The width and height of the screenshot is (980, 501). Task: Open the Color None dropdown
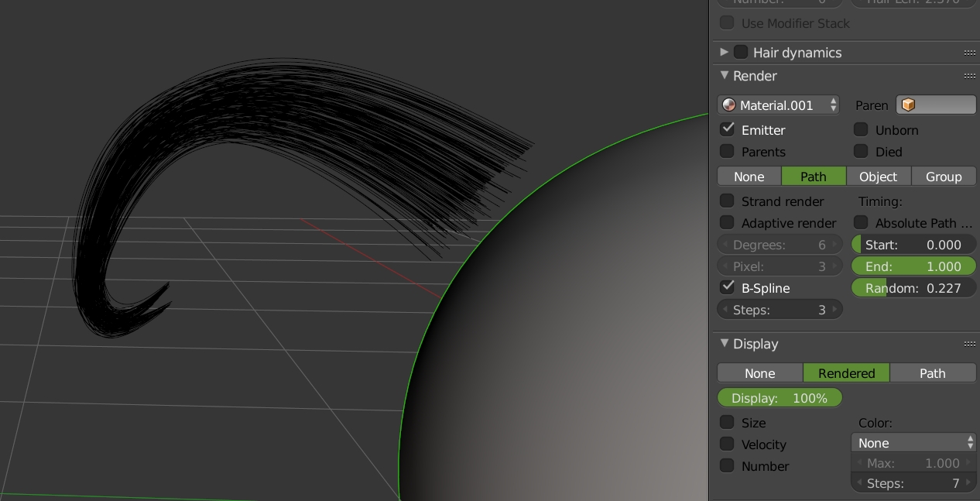(913, 443)
